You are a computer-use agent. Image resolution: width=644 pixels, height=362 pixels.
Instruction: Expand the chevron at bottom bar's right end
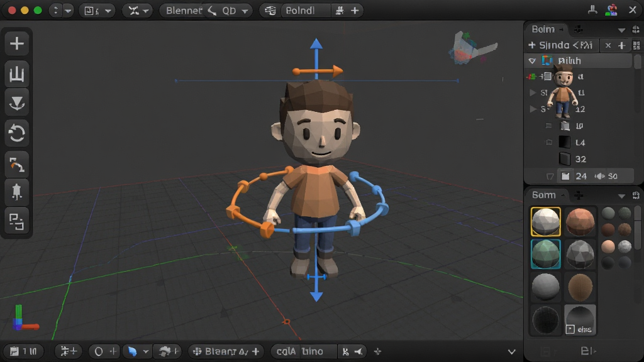pyautogui.click(x=511, y=352)
